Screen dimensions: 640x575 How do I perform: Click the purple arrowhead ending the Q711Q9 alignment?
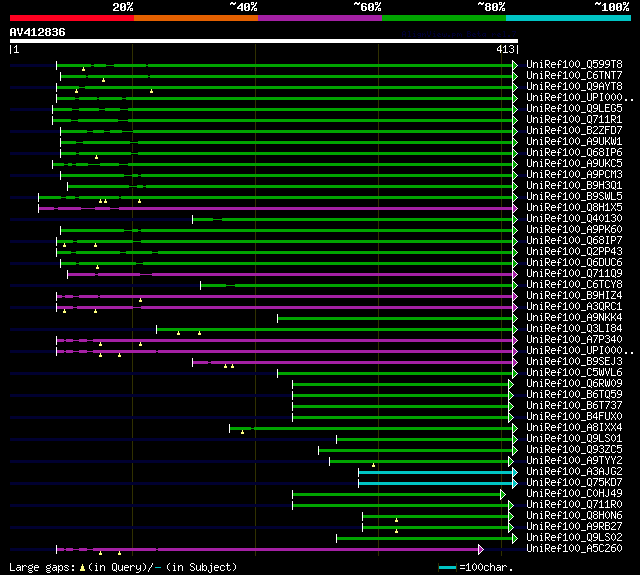tap(515, 275)
